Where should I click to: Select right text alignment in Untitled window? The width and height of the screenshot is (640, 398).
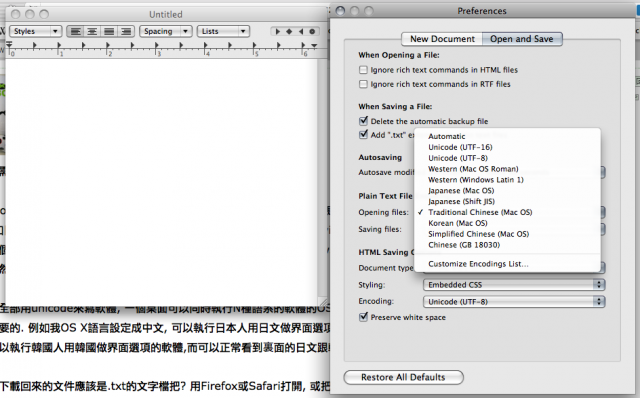tap(126, 31)
